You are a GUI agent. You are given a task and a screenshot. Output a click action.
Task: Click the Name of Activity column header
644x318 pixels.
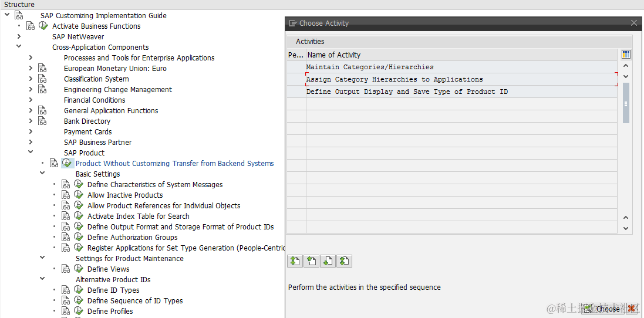[x=461, y=55]
